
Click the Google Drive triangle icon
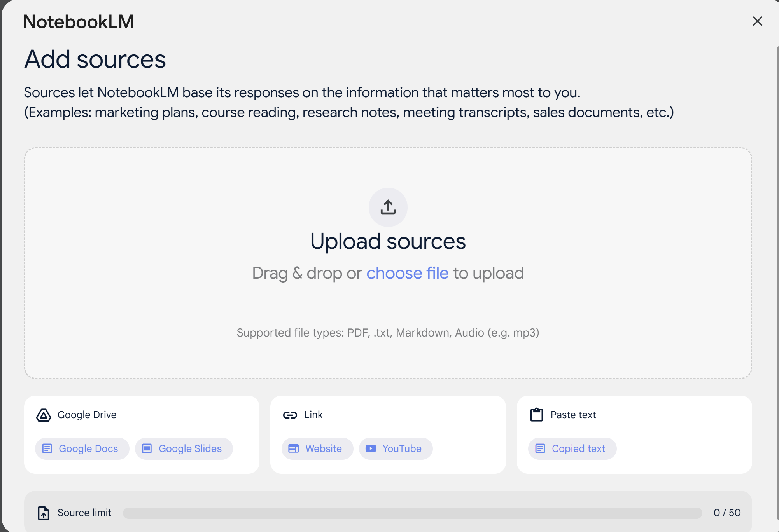(44, 415)
